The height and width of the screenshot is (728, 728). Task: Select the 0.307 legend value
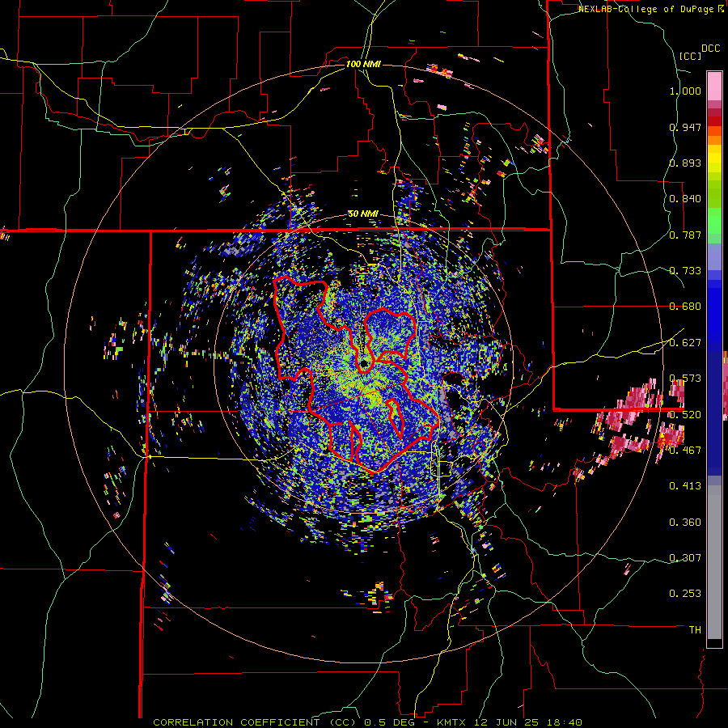point(685,558)
